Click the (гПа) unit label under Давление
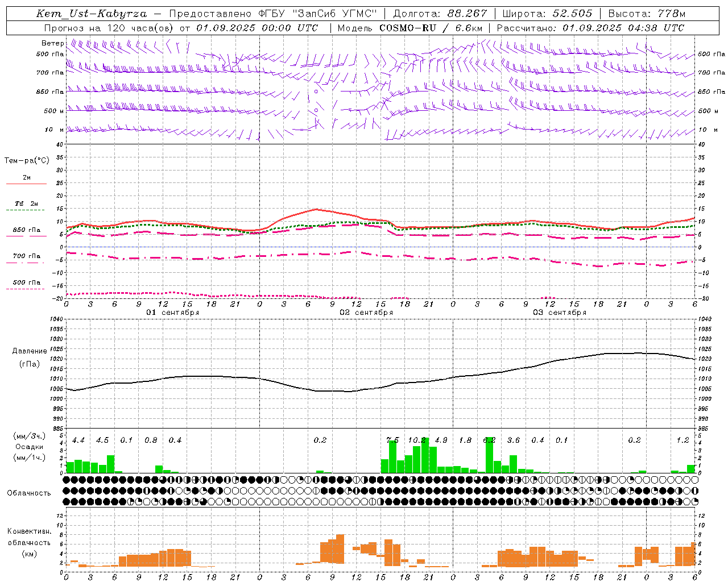 pyautogui.click(x=28, y=364)
